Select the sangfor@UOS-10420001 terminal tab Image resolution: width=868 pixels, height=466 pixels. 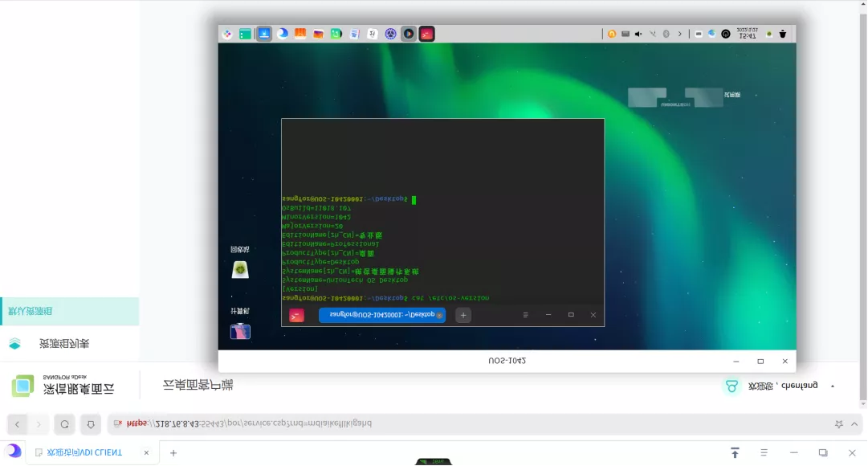coord(382,315)
